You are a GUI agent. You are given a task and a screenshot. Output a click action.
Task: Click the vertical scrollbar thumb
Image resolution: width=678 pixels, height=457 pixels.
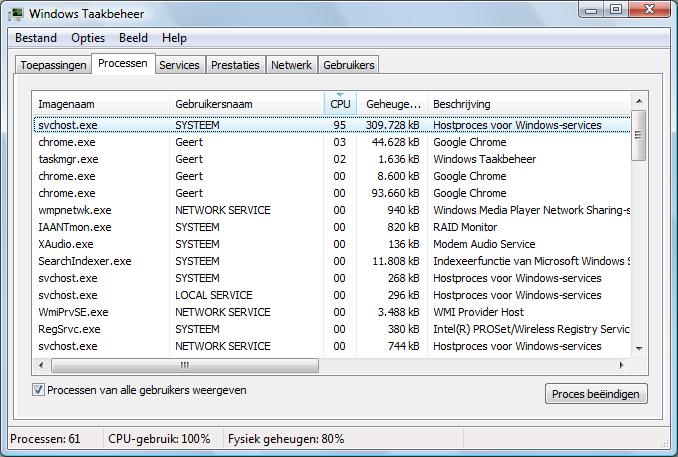(x=639, y=136)
